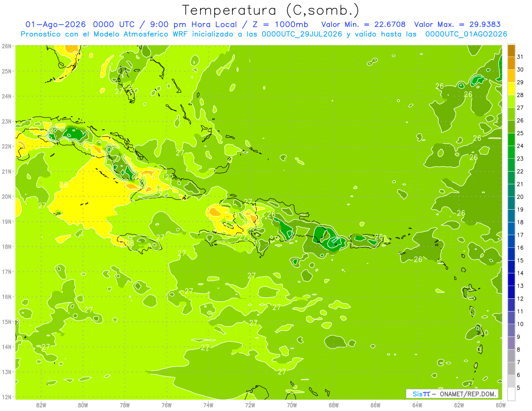532x411 pixels.
Task: Click the 'ONAMET/REP.DOM.' credit label
Action: (x=468, y=394)
